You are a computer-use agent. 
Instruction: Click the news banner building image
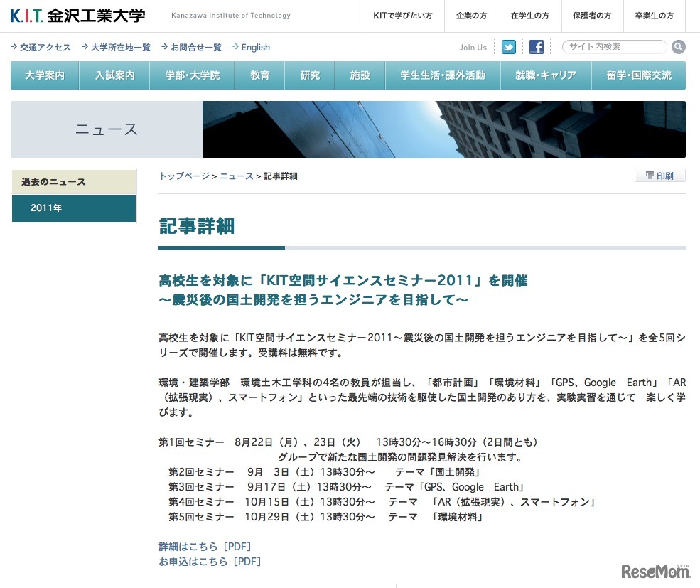click(443, 129)
